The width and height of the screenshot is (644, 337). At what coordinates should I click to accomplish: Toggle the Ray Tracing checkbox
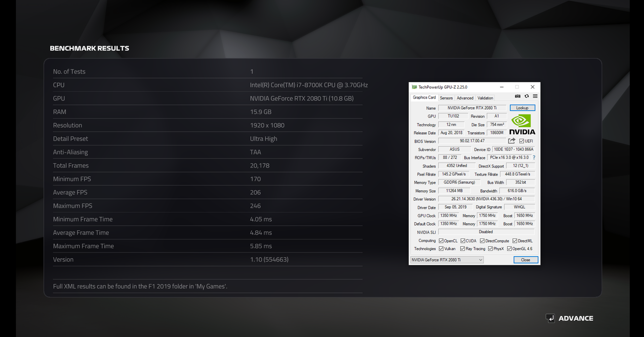(x=462, y=248)
